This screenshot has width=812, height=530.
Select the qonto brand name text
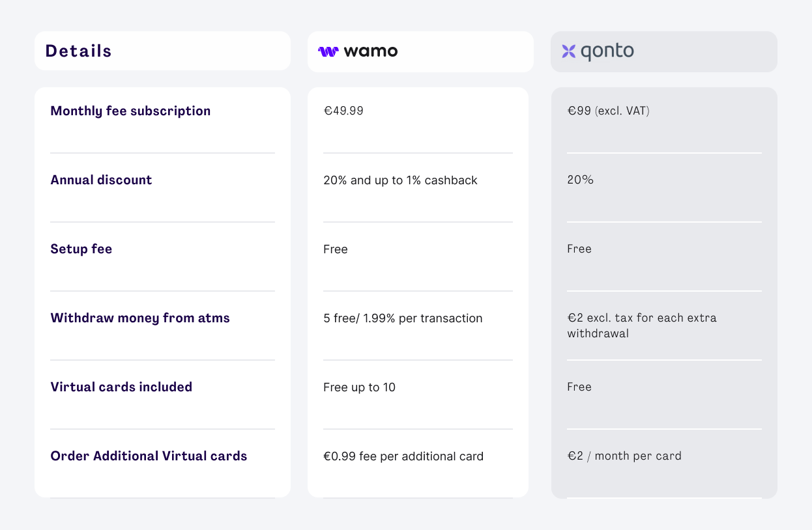tap(607, 51)
